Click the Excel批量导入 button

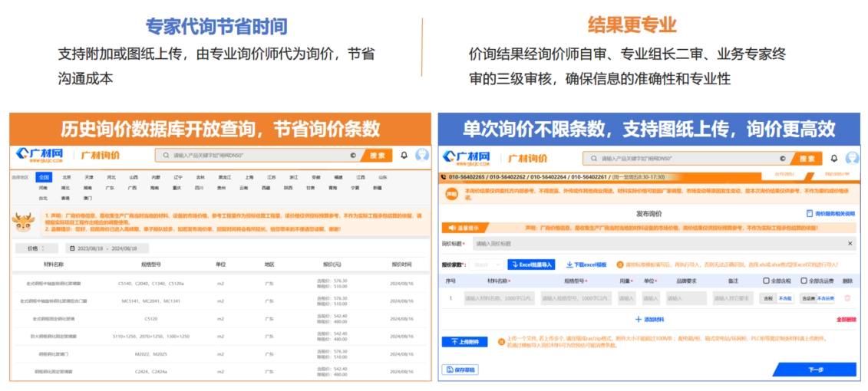click(x=531, y=264)
